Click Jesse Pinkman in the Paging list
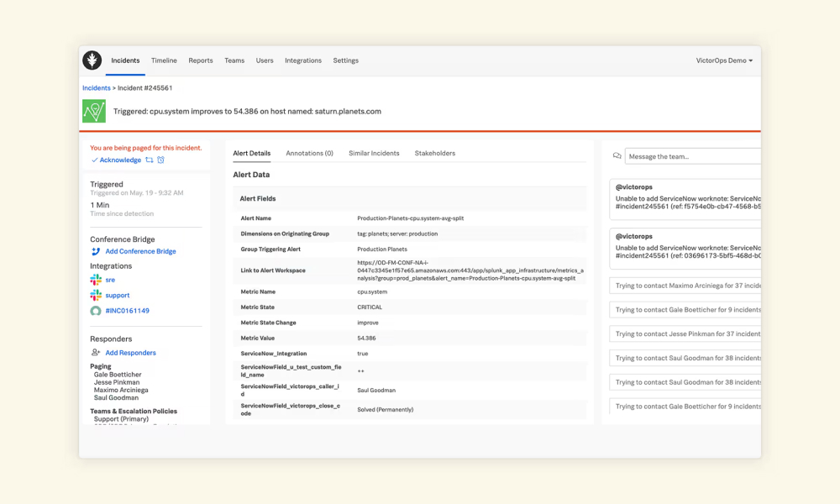This screenshot has width=840, height=504. coord(117,382)
